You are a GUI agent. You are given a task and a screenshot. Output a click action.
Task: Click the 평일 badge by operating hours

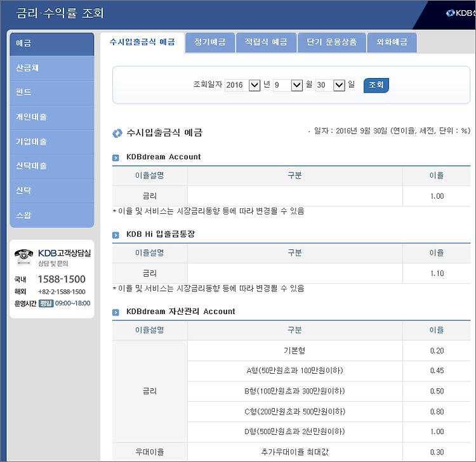tap(46, 303)
